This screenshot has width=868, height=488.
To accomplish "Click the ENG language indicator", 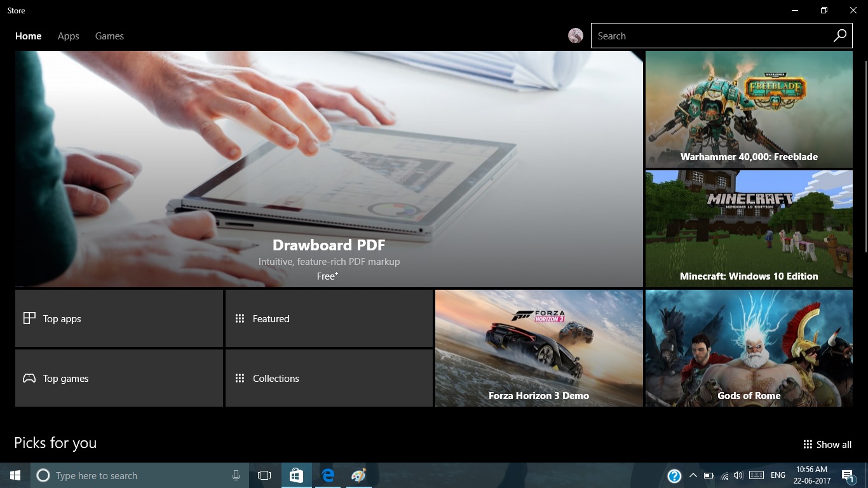I will coord(778,475).
